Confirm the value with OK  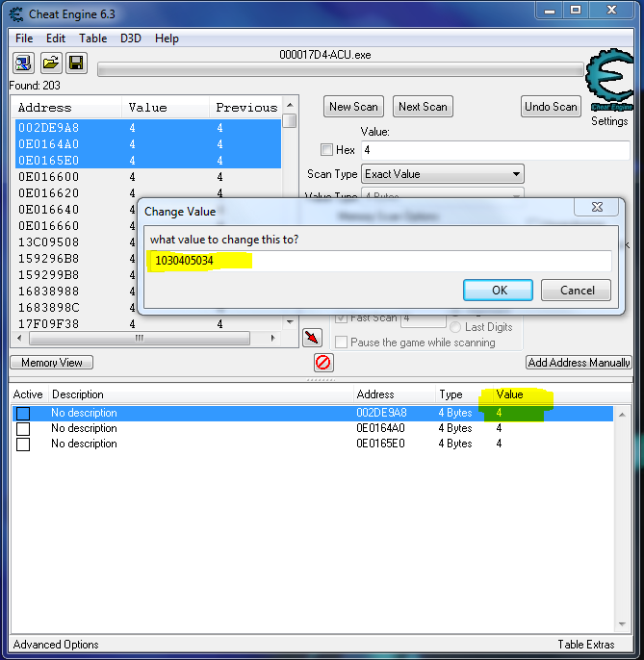499,290
